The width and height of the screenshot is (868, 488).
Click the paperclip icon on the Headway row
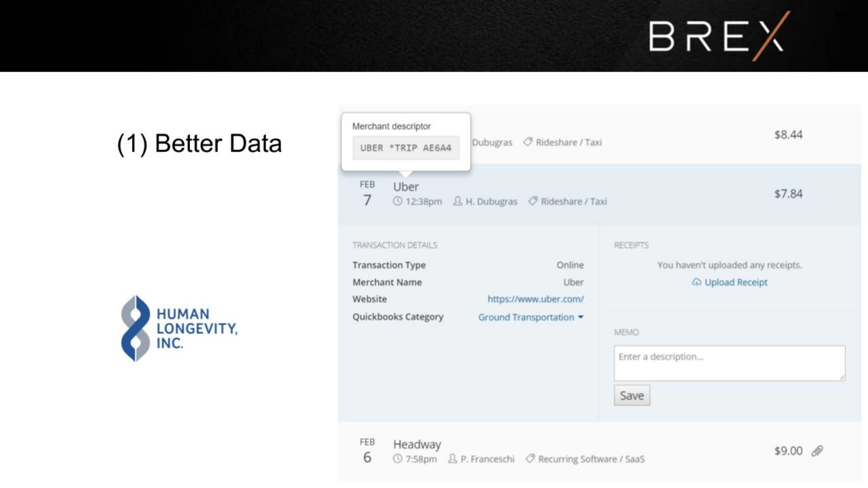pos(817,451)
